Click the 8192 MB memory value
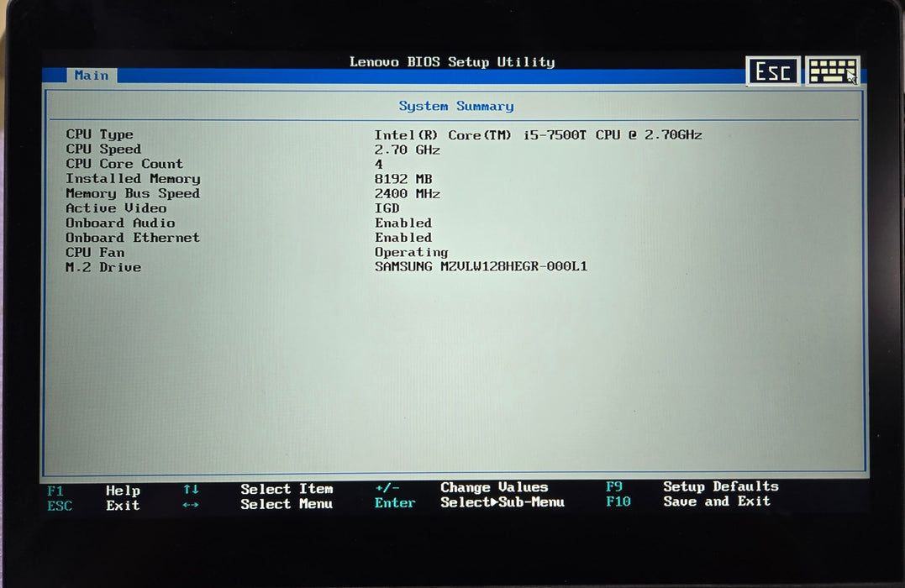 [403, 179]
